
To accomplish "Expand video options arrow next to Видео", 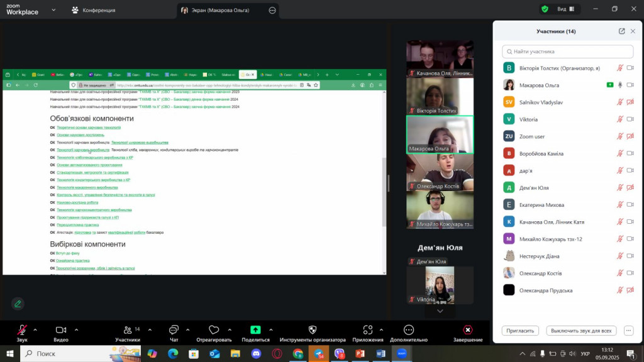I will coord(77,329).
